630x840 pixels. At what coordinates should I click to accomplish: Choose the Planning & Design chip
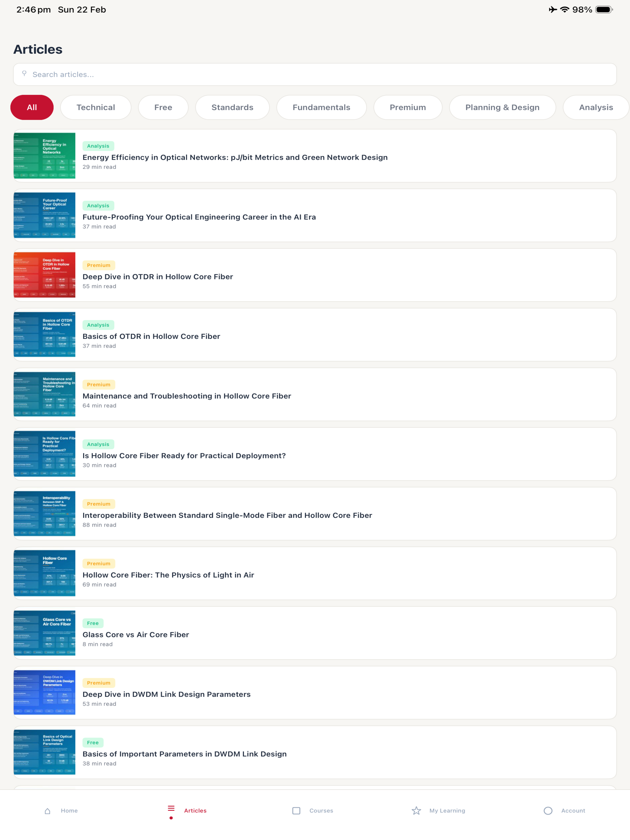coord(502,108)
